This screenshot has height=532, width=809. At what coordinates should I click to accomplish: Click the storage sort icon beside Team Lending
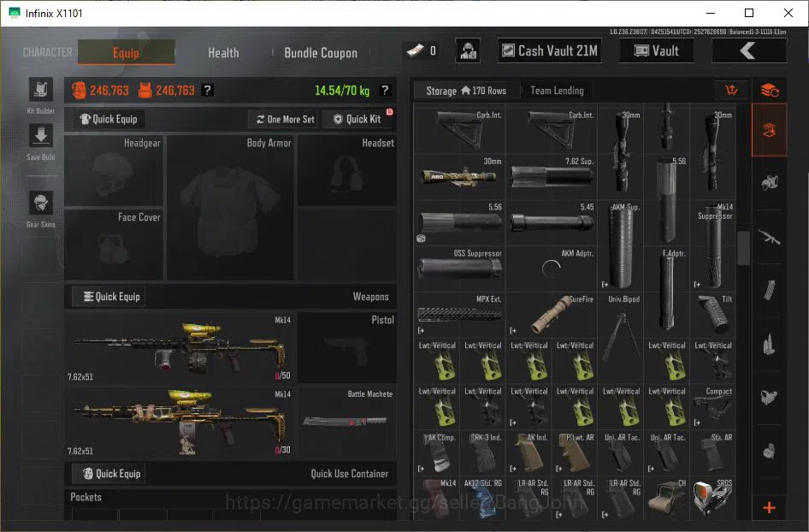coord(732,91)
